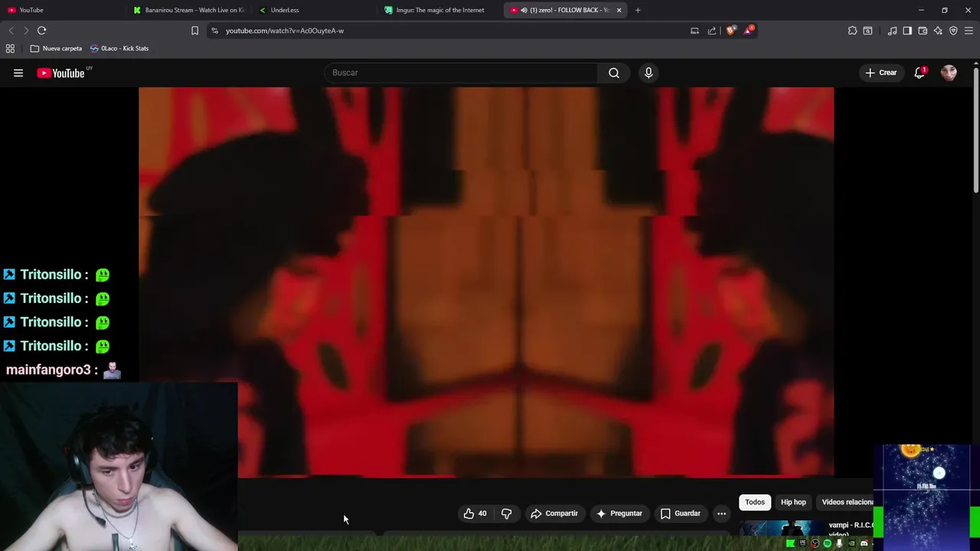Click the YouTube video player
Viewport: 980px width, 551px height.
(x=486, y=282)
